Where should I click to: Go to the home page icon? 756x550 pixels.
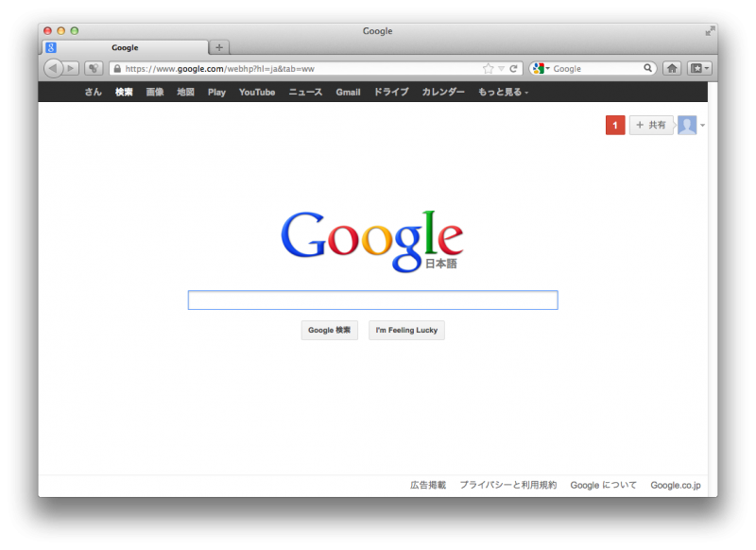(672, 68)
